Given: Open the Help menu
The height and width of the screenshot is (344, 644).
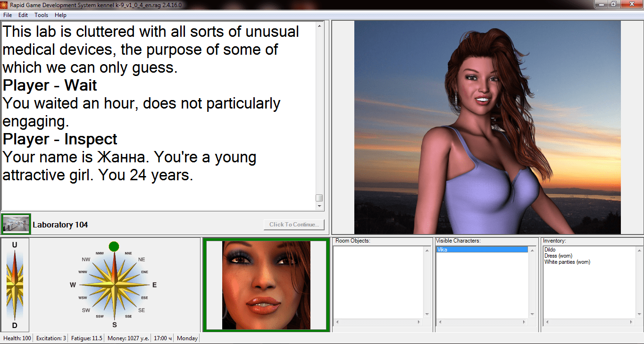Looking at the screenshot, I should 61,15.
